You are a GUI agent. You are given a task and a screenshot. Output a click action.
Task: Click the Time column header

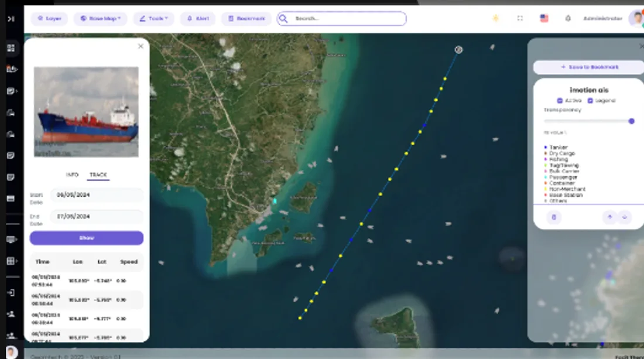pos(42,262)
